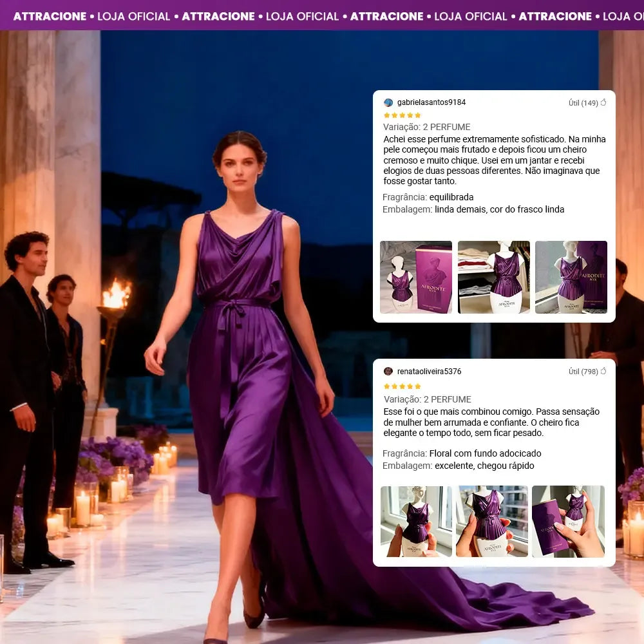Click 'Embalagem: linda demais, cor do frasco linda'
The width and height of the screenshot is (644, 644).
(473, 209)
